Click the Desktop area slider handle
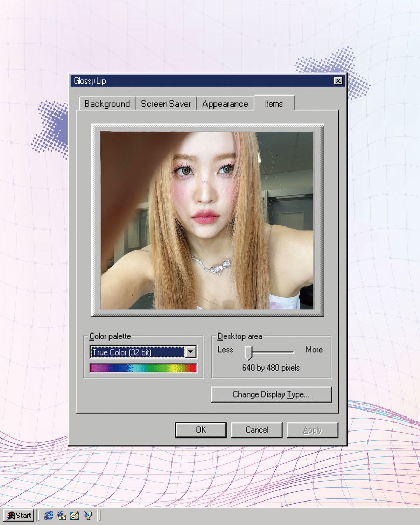 (x=248, y=352)
